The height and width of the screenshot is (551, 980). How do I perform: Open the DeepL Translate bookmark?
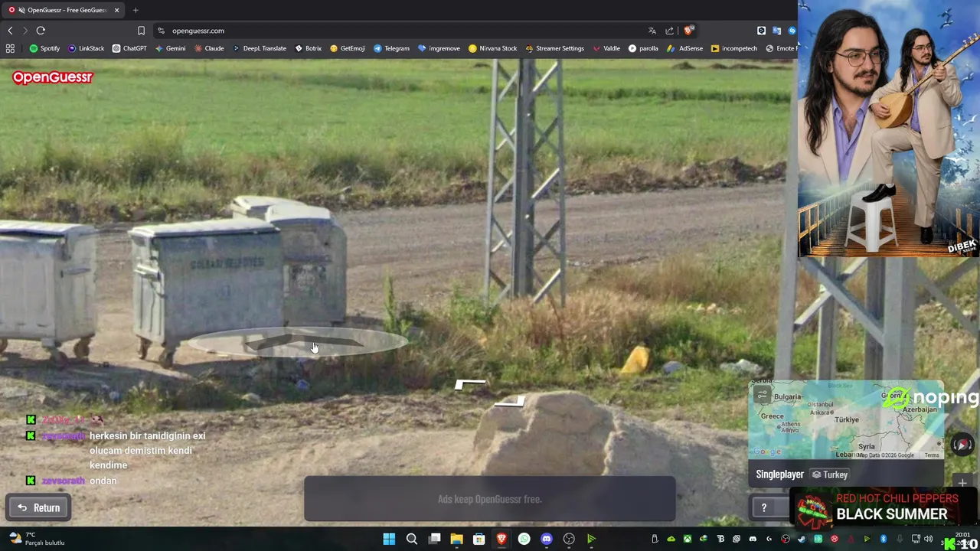pos(259,48)
